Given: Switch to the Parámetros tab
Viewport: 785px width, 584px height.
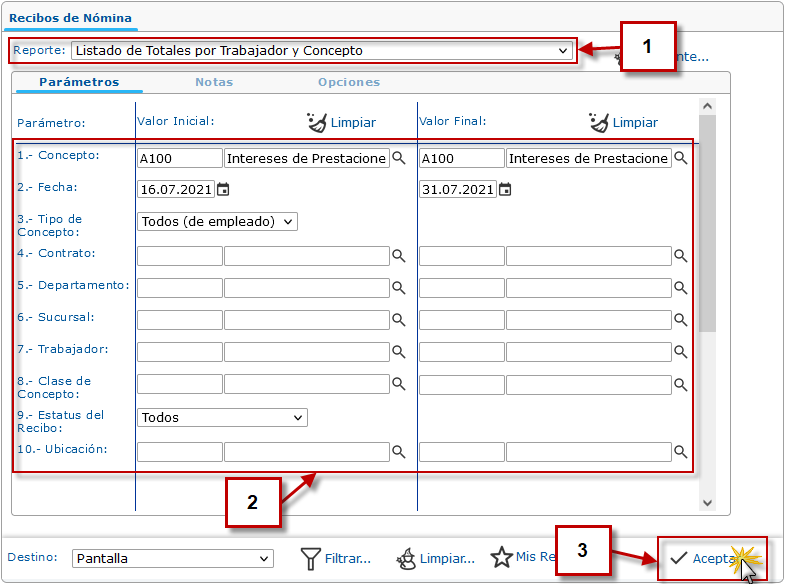Looking at the screenshot, I should [x=79, y=82].
